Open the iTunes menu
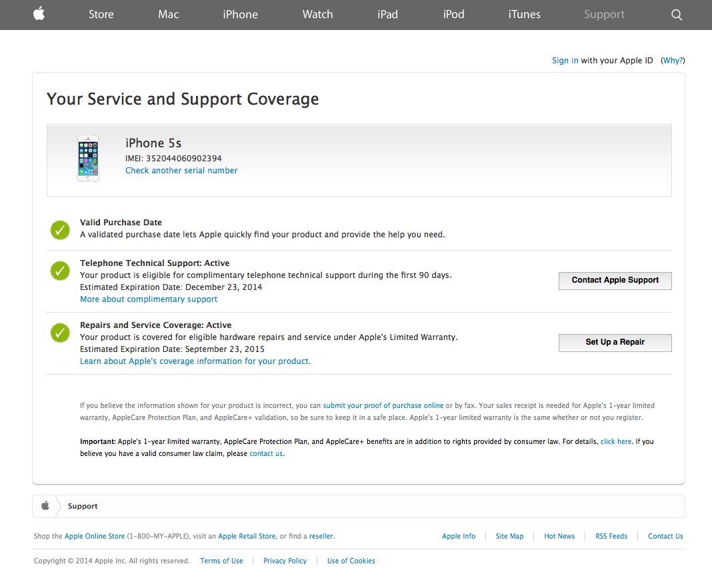This screenshot has height=588, width=712. [524, 15]
